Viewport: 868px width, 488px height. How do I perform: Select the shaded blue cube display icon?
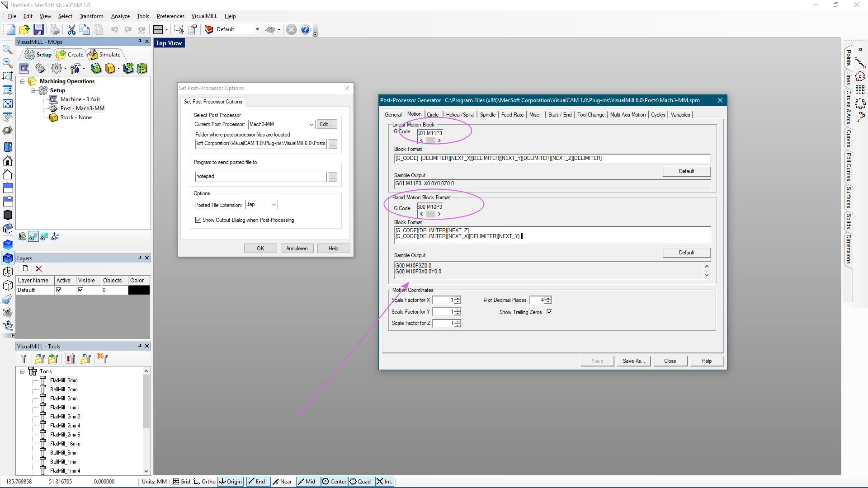[8, 258]
